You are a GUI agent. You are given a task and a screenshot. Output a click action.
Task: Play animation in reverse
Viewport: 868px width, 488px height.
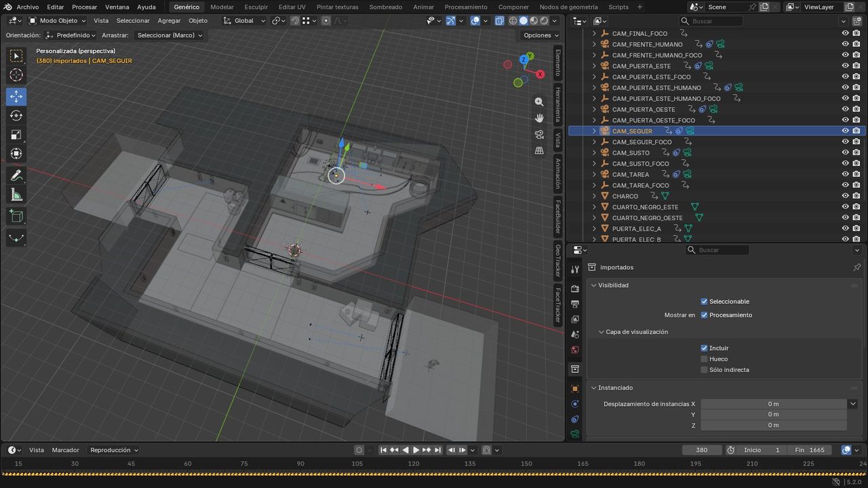click(405, 450)
